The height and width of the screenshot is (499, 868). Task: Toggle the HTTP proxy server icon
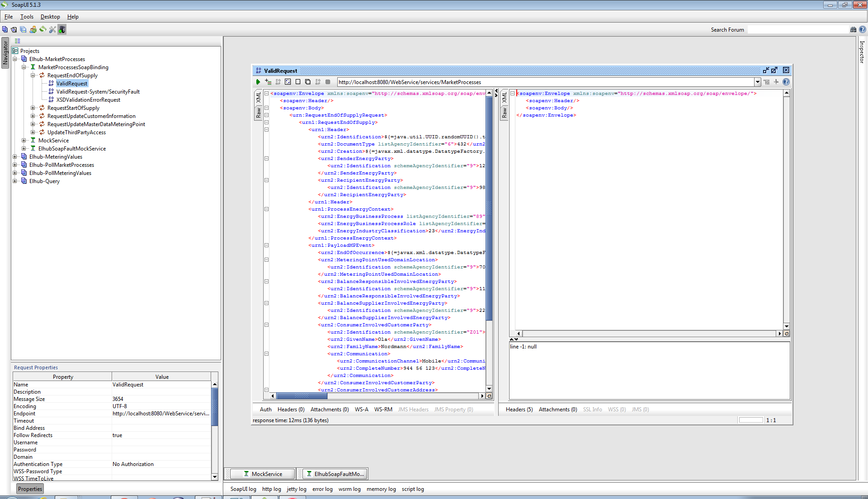tap(62, 29)
